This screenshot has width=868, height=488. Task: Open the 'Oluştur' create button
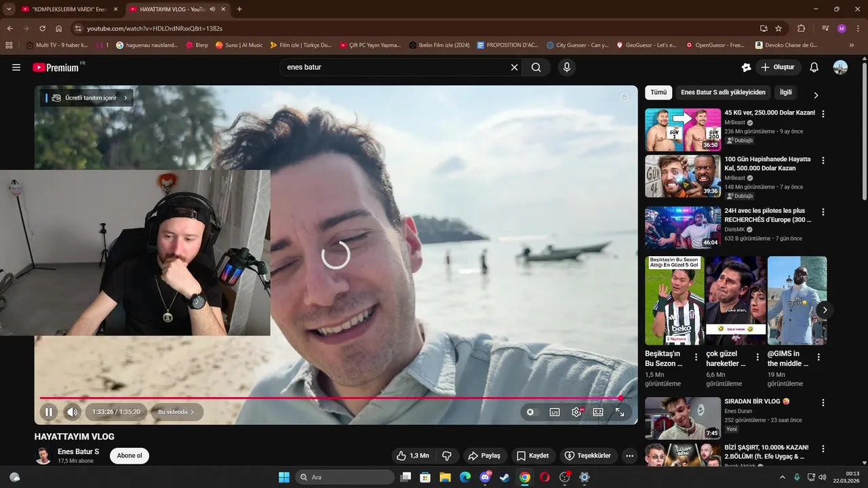pos(778,67)
